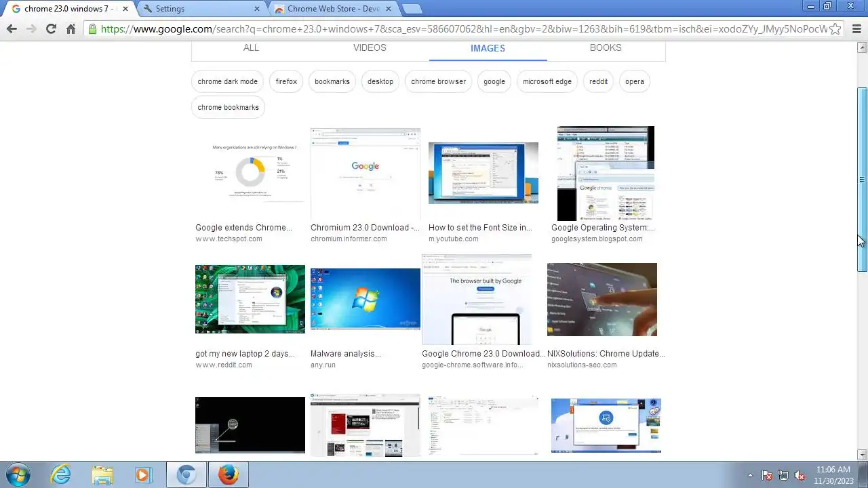Open the NIXSolutions Chrome Update thumbnail
868x488 pixels.
click(x=602, y=300)
